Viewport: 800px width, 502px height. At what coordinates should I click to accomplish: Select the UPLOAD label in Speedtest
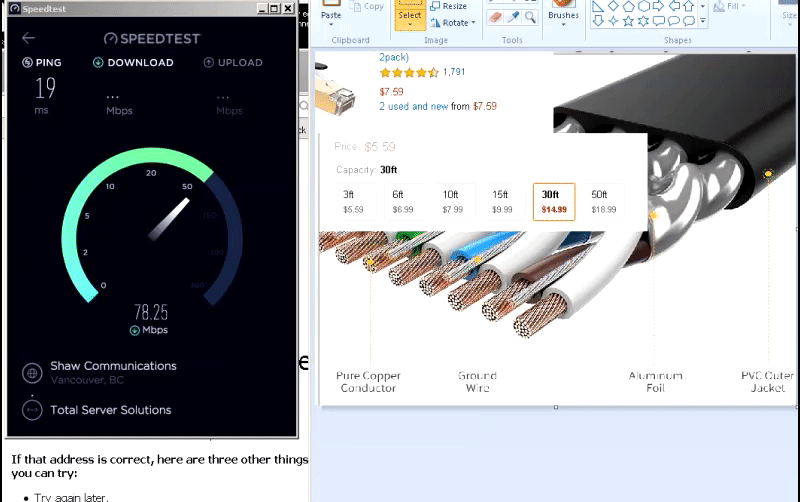240,63
